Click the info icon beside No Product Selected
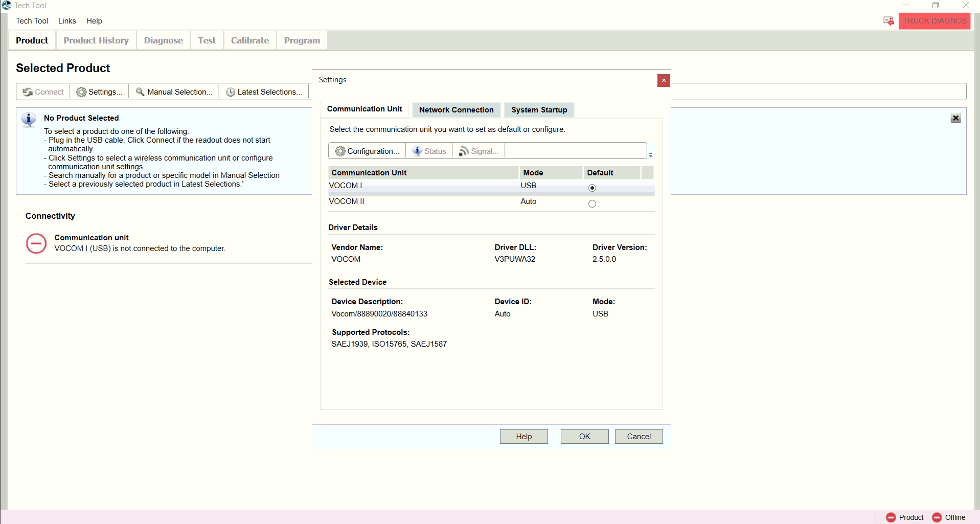980x524 pixels. [29, 120]
